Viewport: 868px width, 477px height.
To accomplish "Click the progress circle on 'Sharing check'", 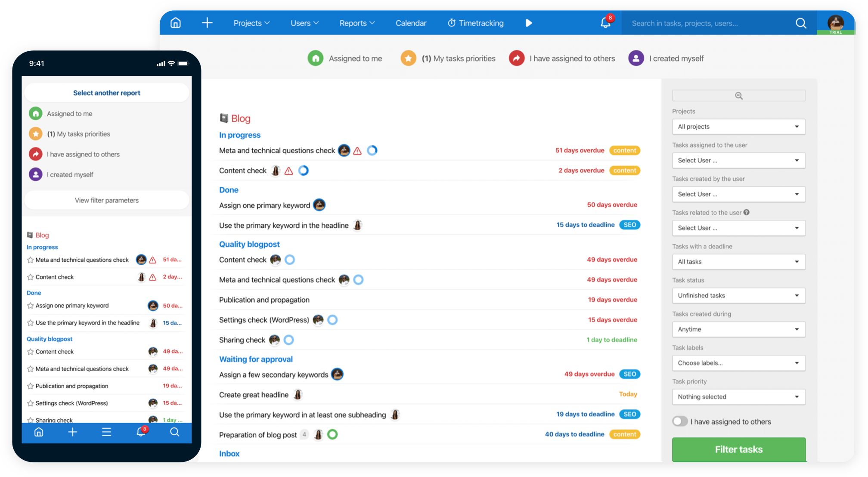I will (x=288, y=340).
